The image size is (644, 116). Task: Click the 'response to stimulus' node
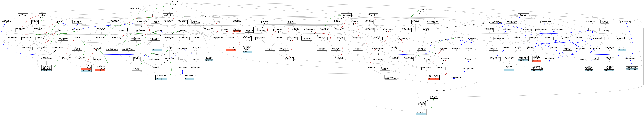coord(43,15)
